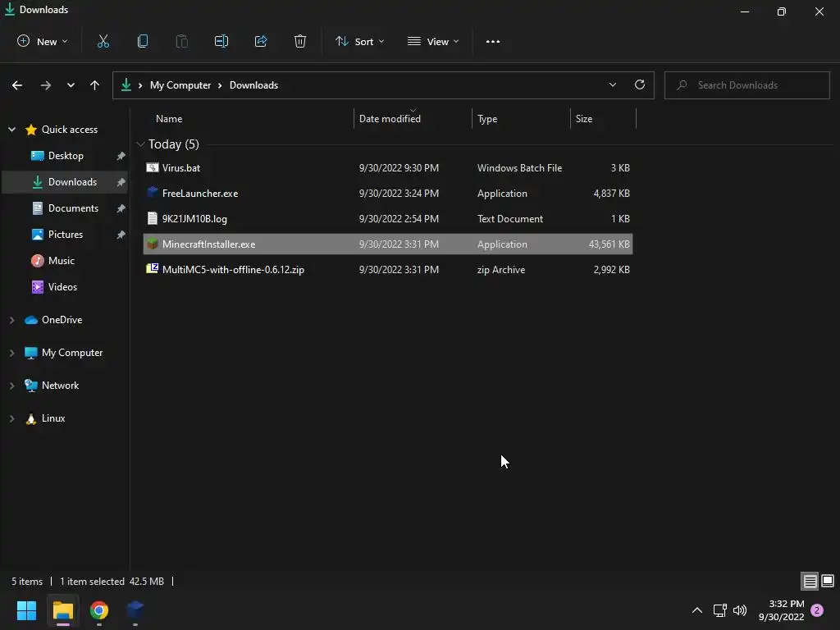
Task: Click the zip Archive type cell
Action: click(501, 269)
